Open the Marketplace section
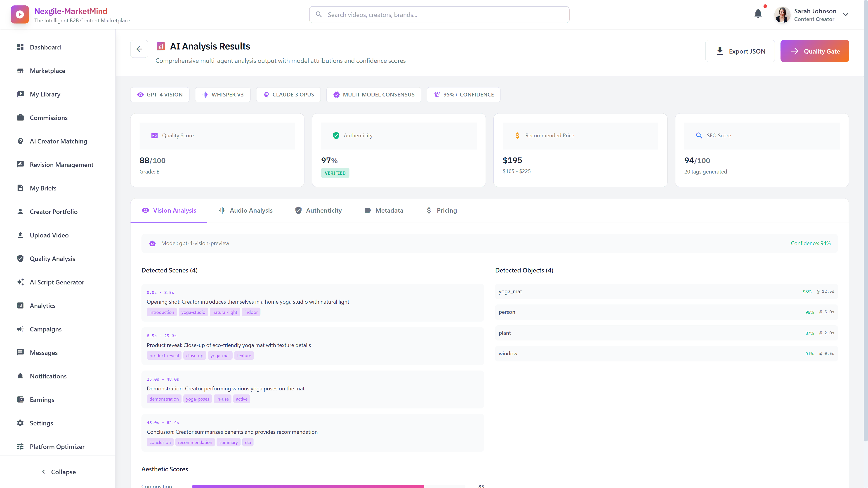Viewport: 868px width, 488px height. 47,71
